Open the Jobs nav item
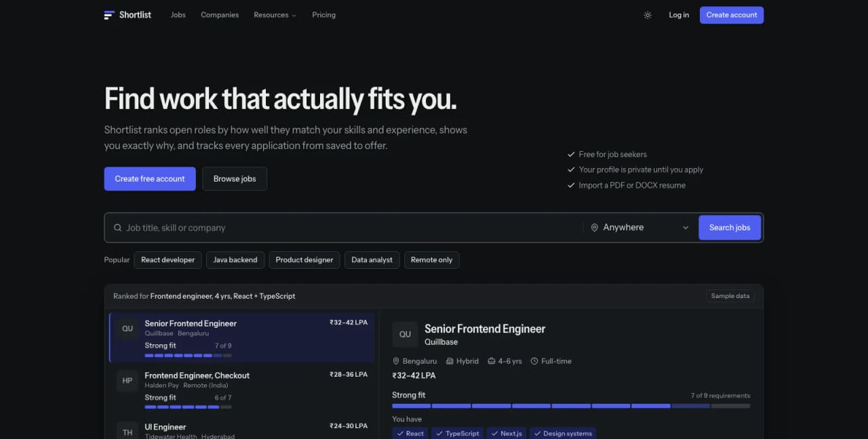 coord(178,15)
